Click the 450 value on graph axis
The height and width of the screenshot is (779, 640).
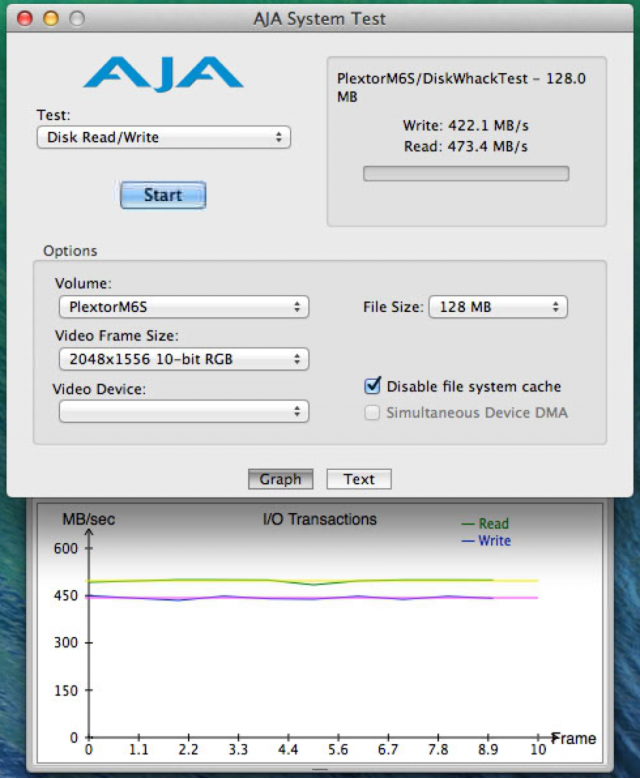[x=66, y=595]
